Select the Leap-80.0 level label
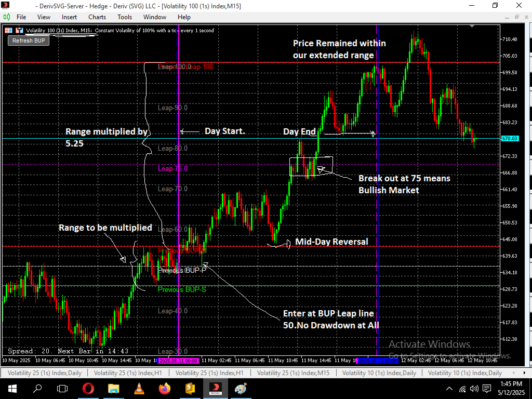Viewport: 532px width, 399px height. point(172,148)
